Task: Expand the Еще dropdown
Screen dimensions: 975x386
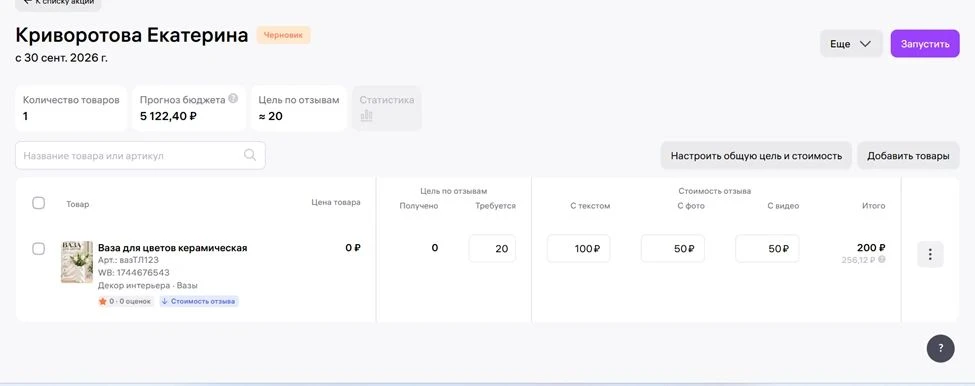Action: tap(851, 44)
